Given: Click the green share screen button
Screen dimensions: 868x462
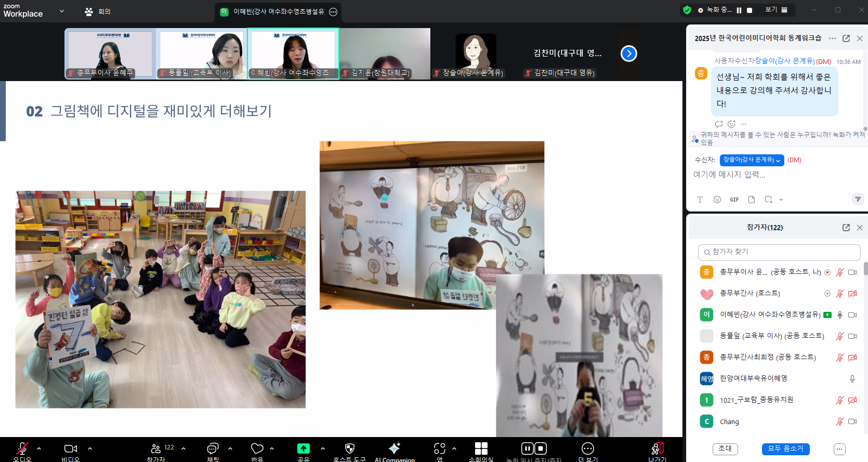Looking at the screenshot, I should (x=303, y=448).
